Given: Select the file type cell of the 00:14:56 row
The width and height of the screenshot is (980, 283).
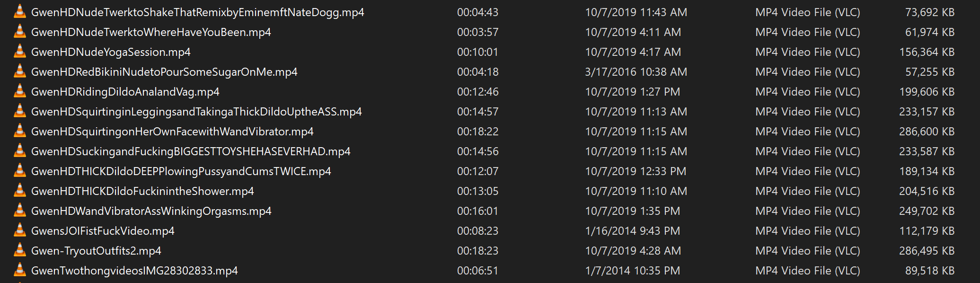Looking at the screenshot, I should 807,151.
